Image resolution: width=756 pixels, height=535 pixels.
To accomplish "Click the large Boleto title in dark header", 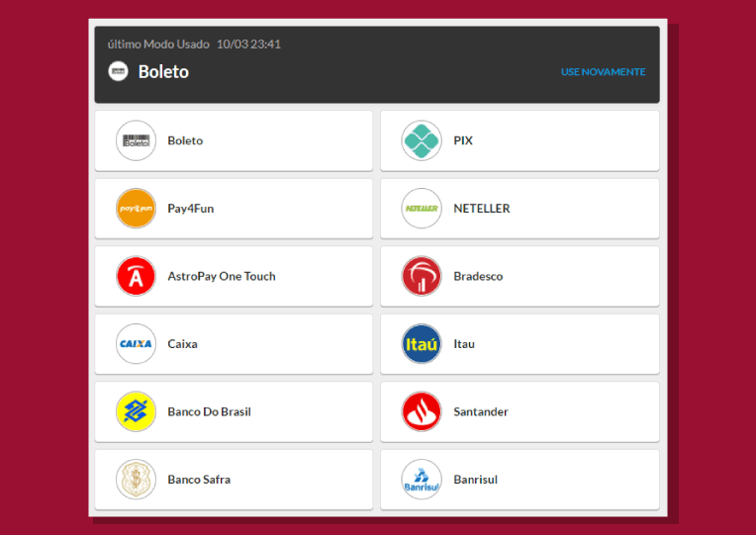I will 163,72.
